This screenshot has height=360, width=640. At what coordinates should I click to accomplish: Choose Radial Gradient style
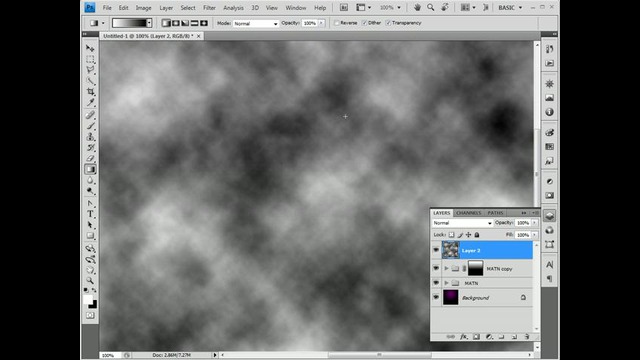[176, 23]
